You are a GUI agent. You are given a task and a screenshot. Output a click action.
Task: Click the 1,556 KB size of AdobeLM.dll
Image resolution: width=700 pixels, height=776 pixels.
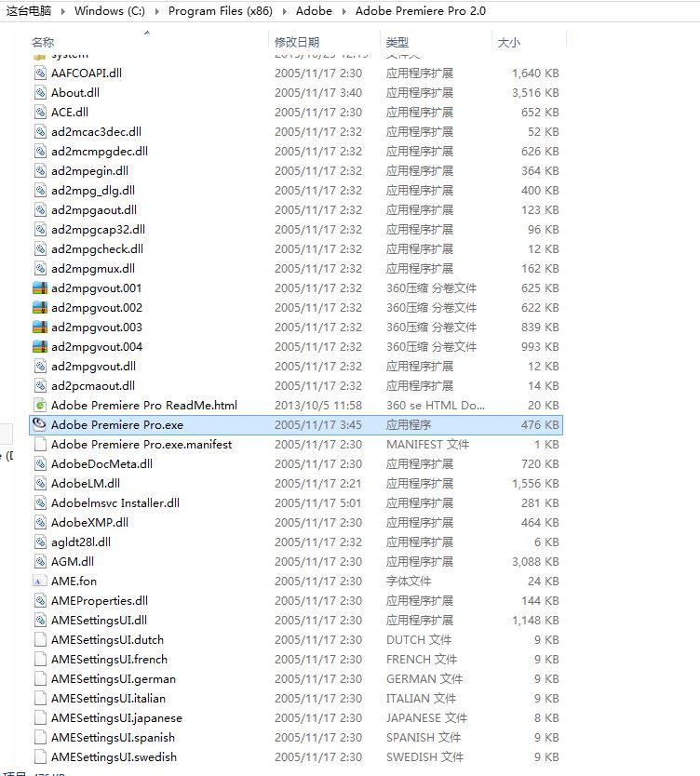point(535,484)
